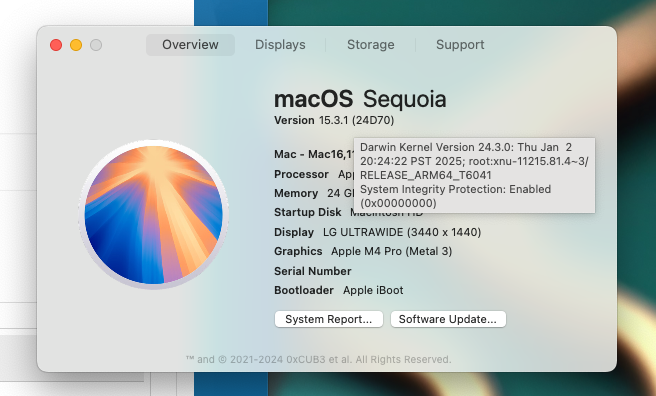Click the Software Update... button
Viewport: 656px width, 396px height.
pyautogui.click(x=448, y=319)
